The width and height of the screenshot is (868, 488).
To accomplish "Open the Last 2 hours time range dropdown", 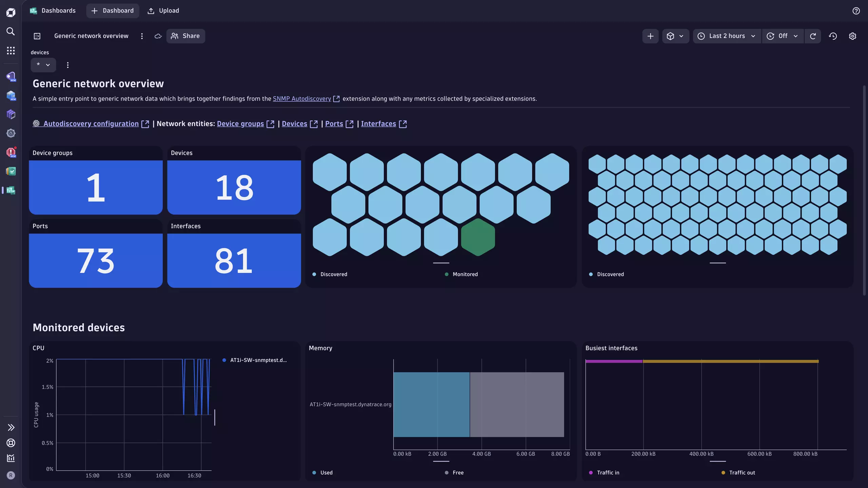I will pos(726,36).
